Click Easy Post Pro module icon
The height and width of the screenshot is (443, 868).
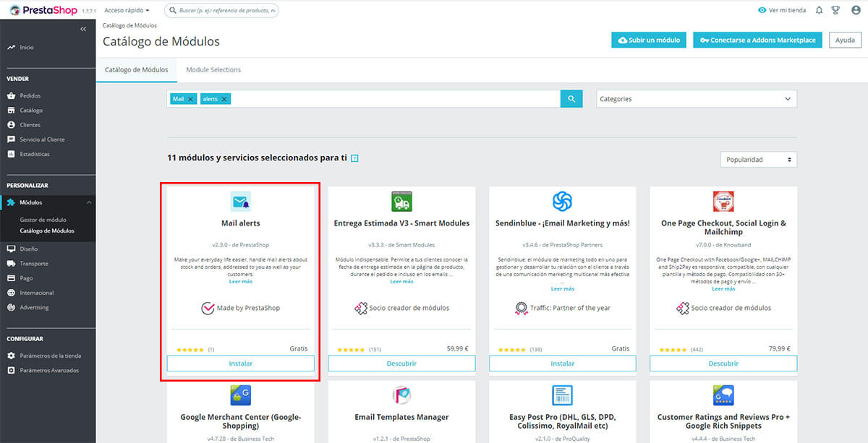(563, 395)
